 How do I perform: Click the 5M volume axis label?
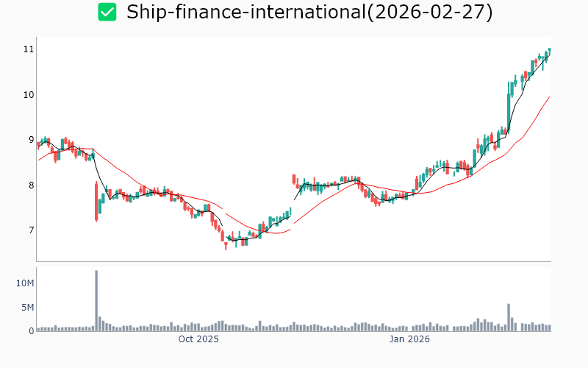[x=27, y=308]
